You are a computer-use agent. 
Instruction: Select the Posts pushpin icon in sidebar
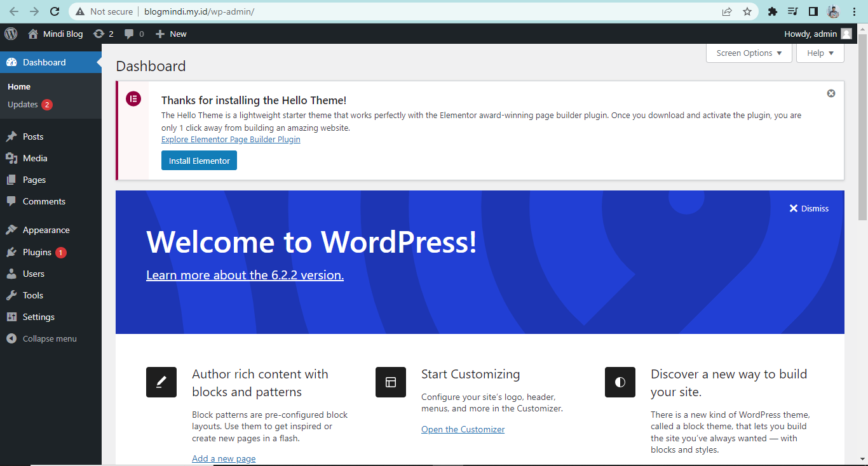pyautogui.click(x=10, y=136)
